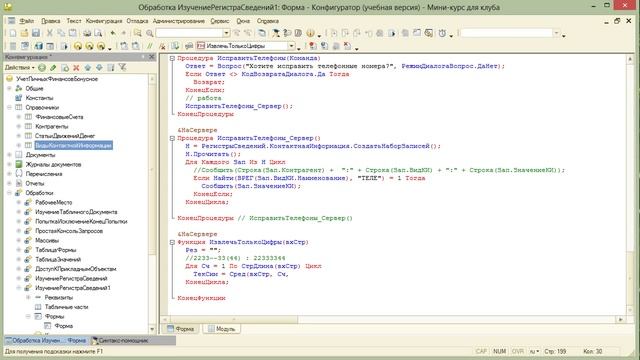Collapse the Обработки tree node
The image size is (640, 360).
pyautogui.click(x=9, y=193)
